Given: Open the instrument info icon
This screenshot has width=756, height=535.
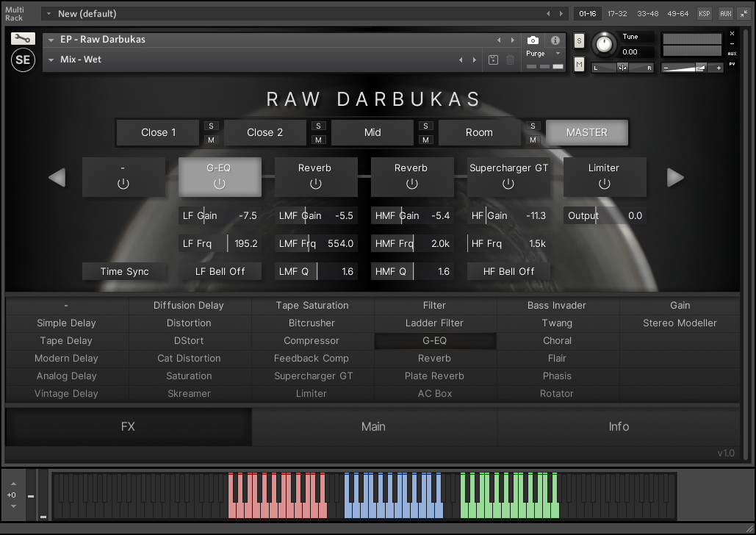Looking at the screenshot, I should (x=555, y=40).
